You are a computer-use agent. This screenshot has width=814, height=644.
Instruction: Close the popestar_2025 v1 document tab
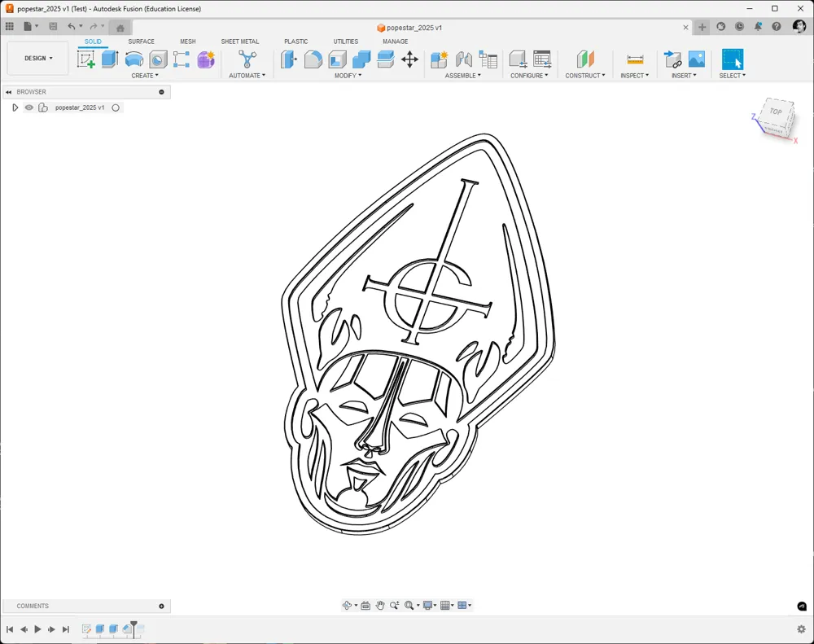click(x=685, y=28)
